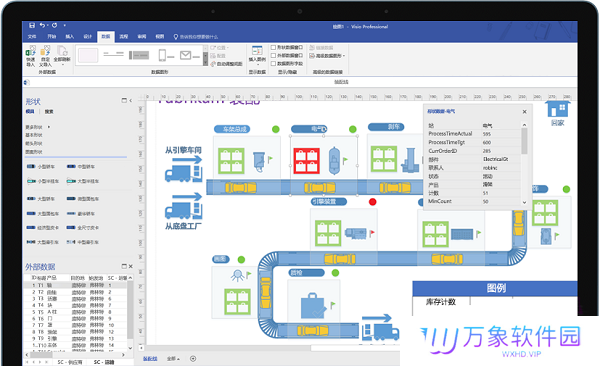Open the 箭头形状 stencil
The height and width of the screenshot is (366, 600).
(34, 144)
